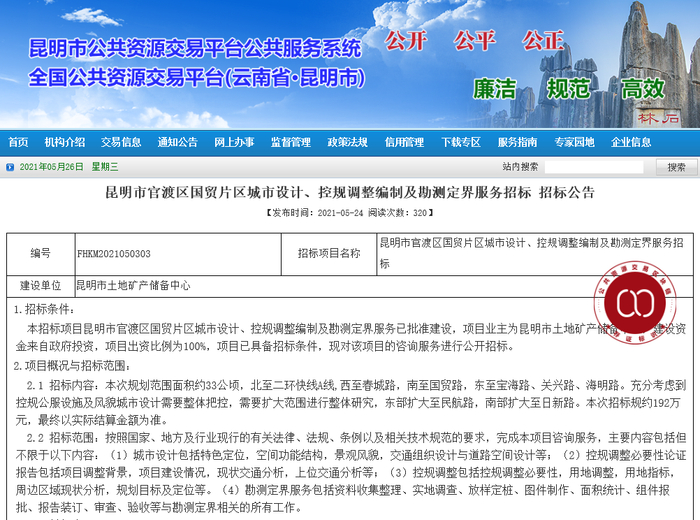The height and width of the screenshot is (520, 700).
Task: Open the 通知公告 menu item
Action: pyautogui.click(x=178, y=142)
